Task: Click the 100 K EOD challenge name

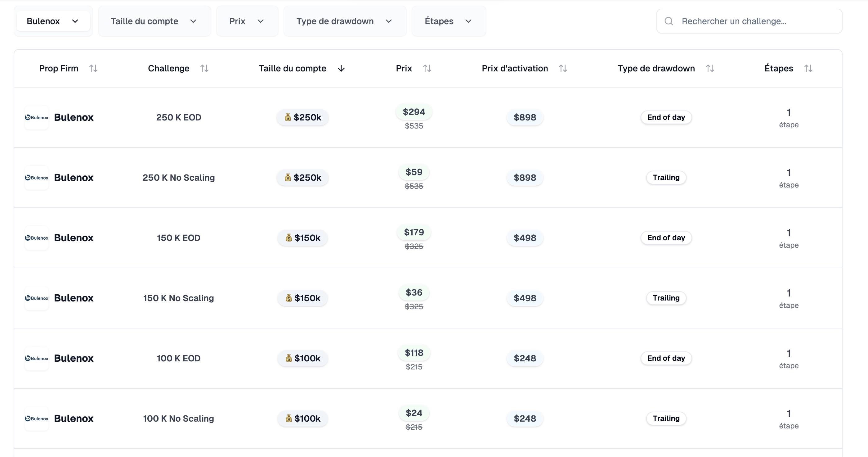Action: point(178,358)
